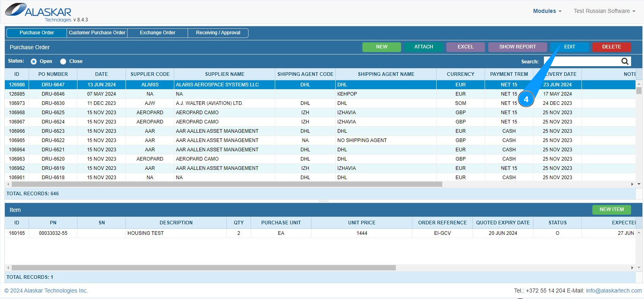Select purchase order row DRU-6646
The image size is (644, 299).
click(53, 94)
